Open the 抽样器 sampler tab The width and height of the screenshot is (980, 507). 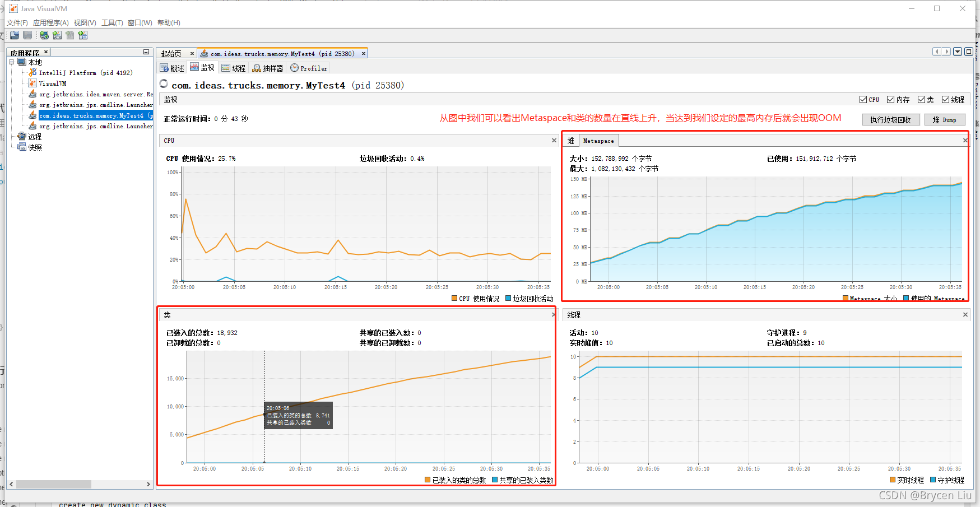[x=268, y=68]
